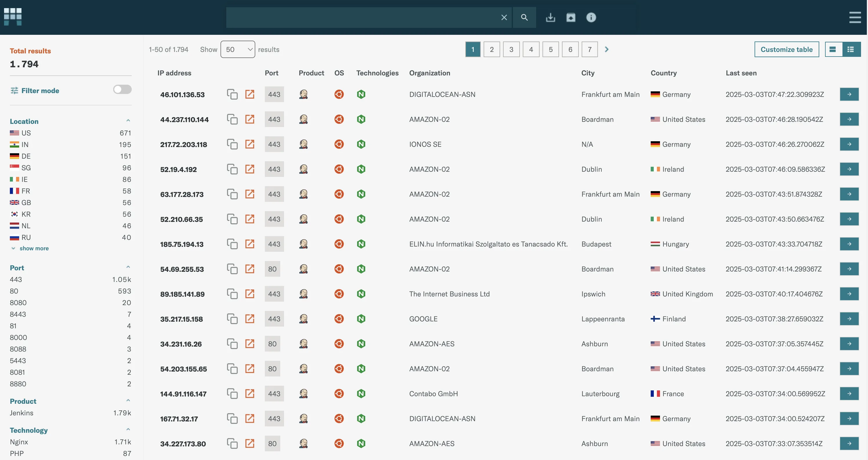Click Nginx technology icon for 52.210.66.35
Viewport: 868px width, 460px height.
(x=361, y=219)
